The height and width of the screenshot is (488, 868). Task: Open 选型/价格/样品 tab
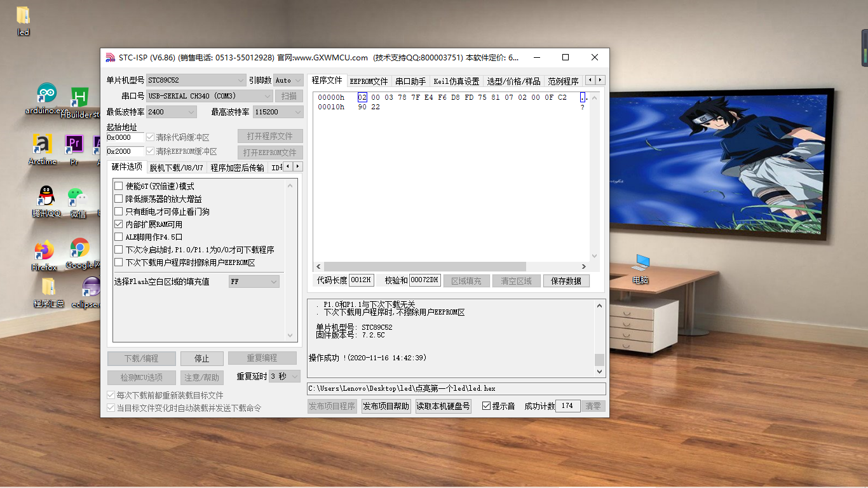coord(513,81)
